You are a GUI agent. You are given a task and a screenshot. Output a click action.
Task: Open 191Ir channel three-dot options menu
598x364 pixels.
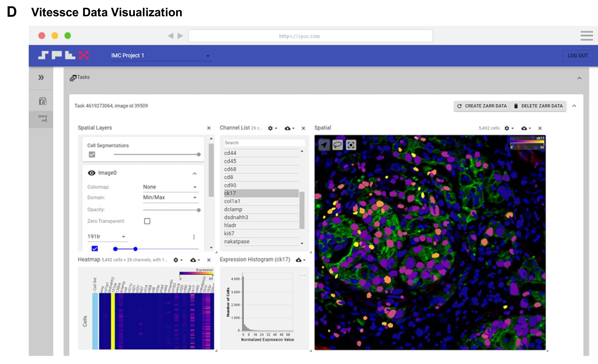pyautogui.click(x=194, y=237)
